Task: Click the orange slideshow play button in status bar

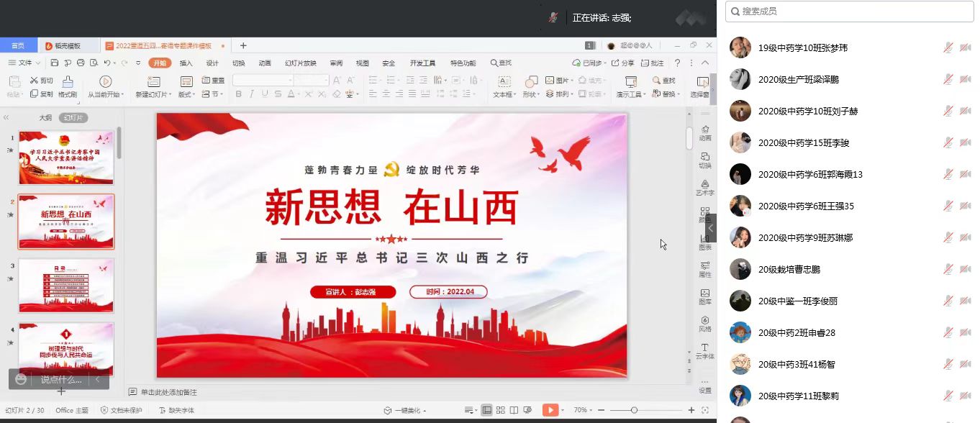Action: (x=550, y=410)
